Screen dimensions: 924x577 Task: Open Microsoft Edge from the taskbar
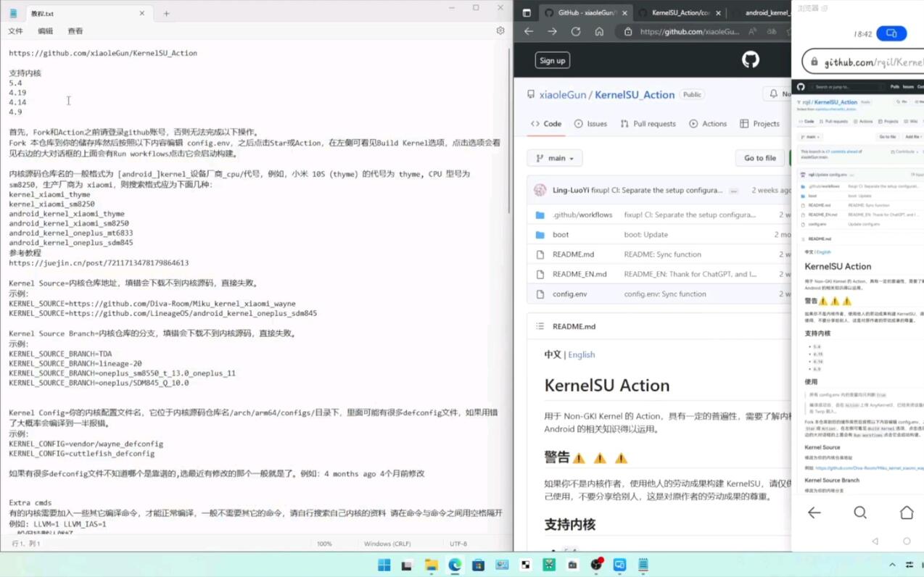point(455,565)
